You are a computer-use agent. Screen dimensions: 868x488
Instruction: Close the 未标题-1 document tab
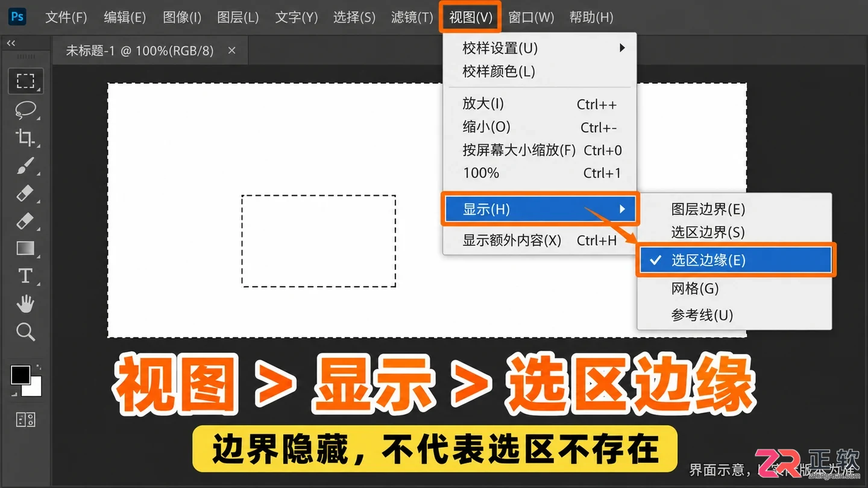231,51
